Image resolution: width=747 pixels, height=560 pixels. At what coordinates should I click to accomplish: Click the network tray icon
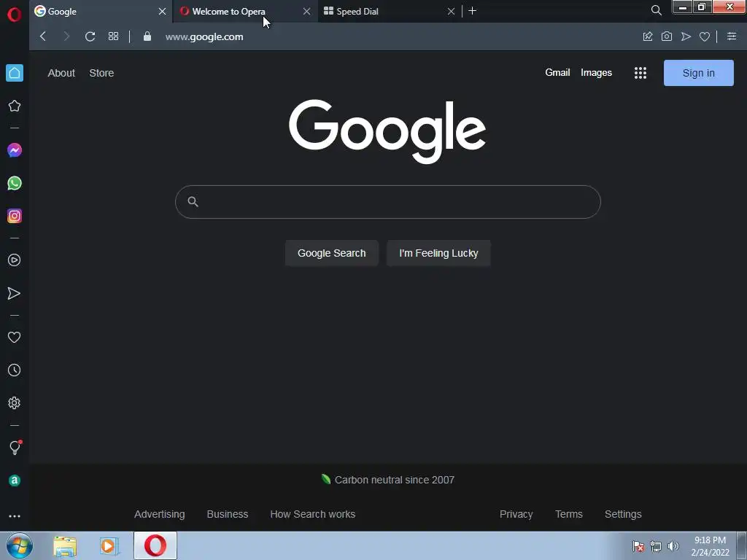(656, 546)
